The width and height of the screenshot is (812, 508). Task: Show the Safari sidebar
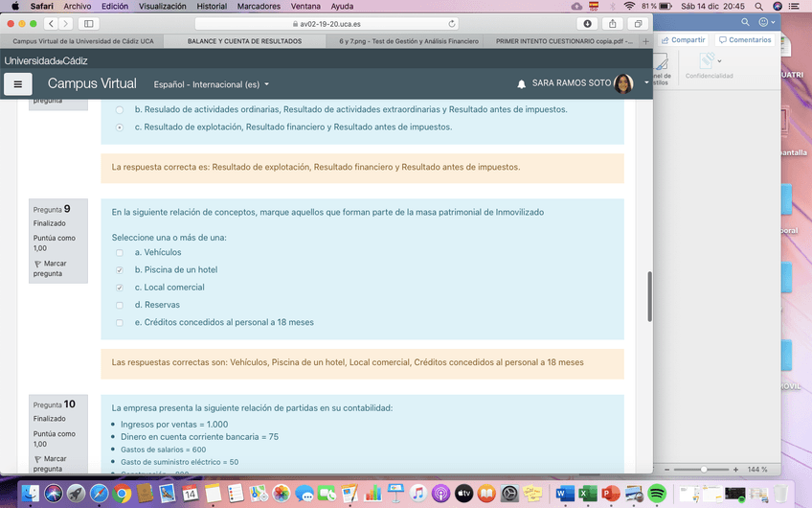[x=88, y=23]
